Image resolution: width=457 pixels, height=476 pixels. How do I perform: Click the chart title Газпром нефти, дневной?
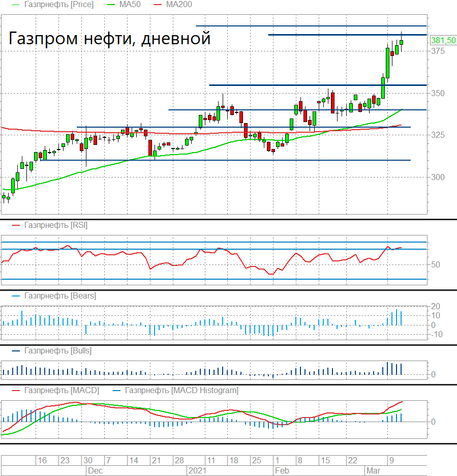[109, 39]
